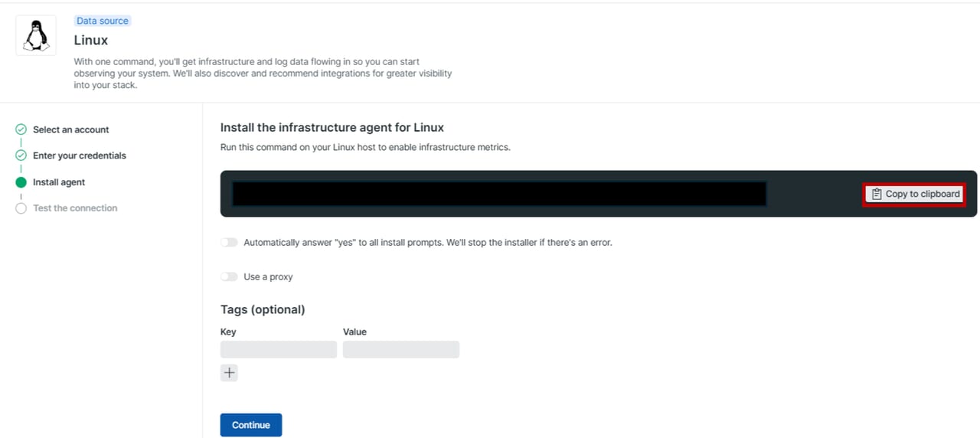980x438 pixels.
Task: Click the checkmark beside Enter your credentials
Action: coord(21,155)
